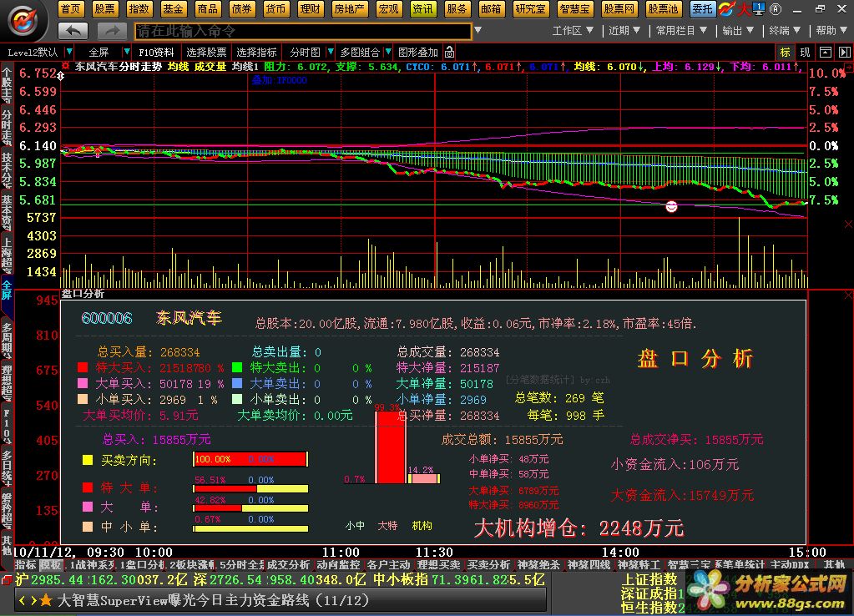The height and width of the screenshot is (616, 854).
Task: Open the 股票 menu button
Action: tap(104, 8)
